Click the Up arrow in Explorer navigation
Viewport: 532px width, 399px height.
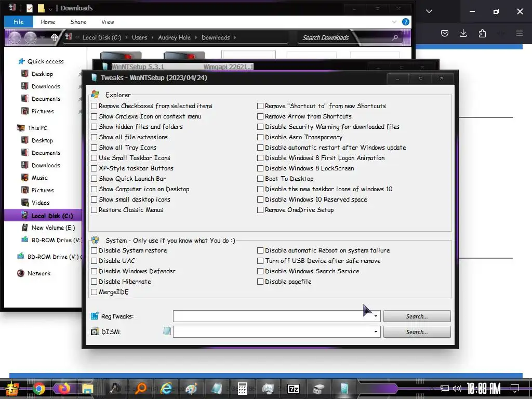point(54,37)
